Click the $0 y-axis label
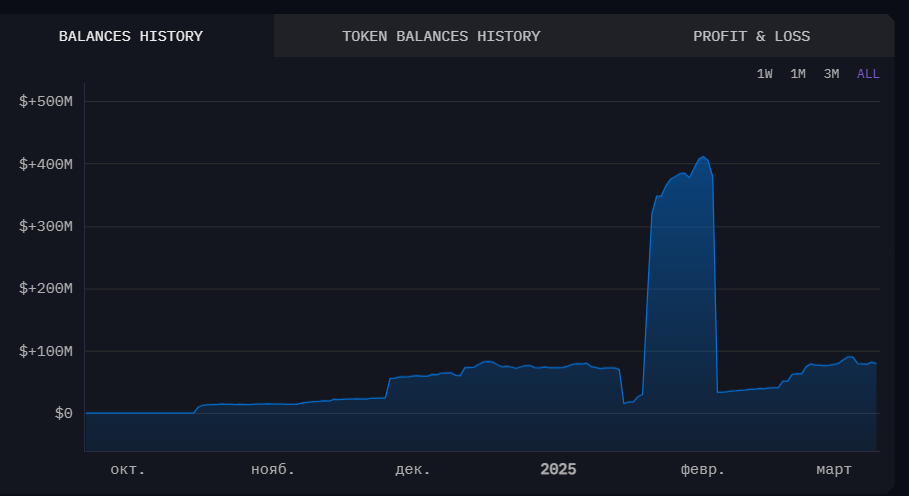909x496 pixels. [63, 414]
